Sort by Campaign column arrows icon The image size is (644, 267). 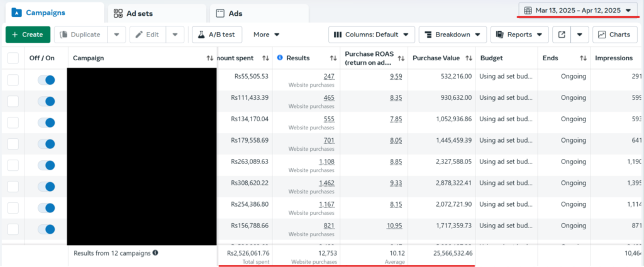(x=210, y=58)
